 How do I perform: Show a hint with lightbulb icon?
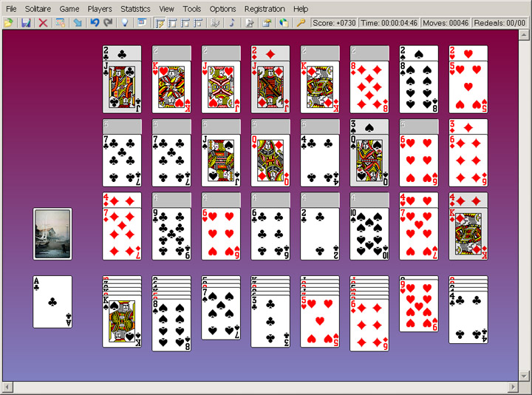[125, 23]
